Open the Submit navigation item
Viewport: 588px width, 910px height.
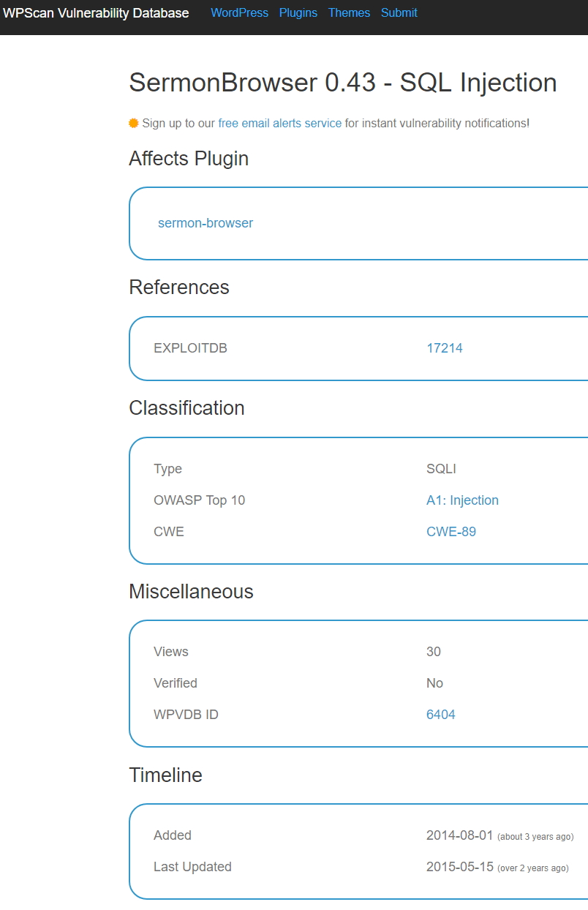point(399,13)
